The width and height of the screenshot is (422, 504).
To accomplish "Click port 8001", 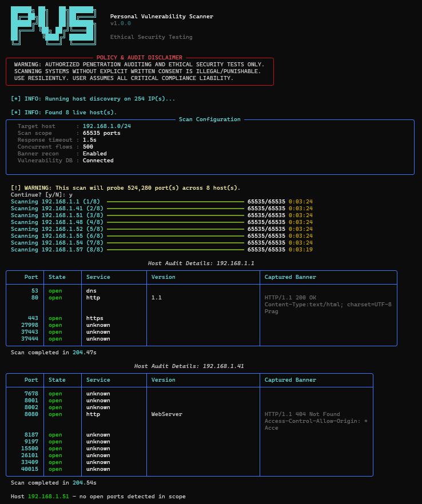I will tap(31, 401).
